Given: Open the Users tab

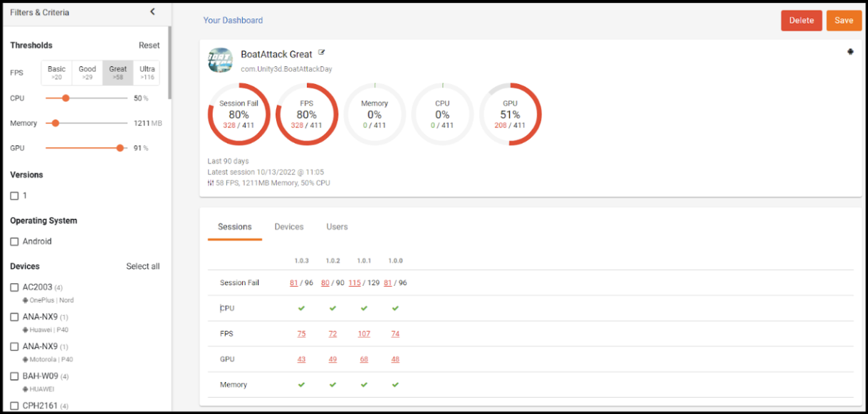Looking at the screenshot, I should coord(337,226).
